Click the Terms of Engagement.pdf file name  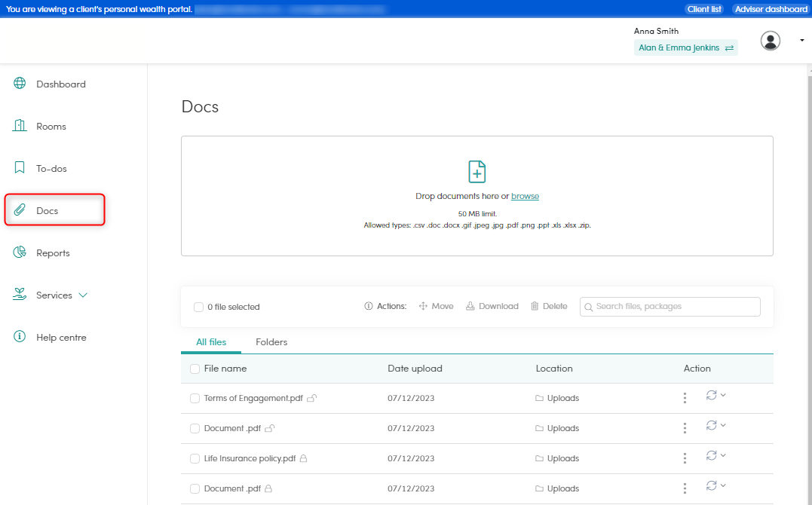click(253, 398)
